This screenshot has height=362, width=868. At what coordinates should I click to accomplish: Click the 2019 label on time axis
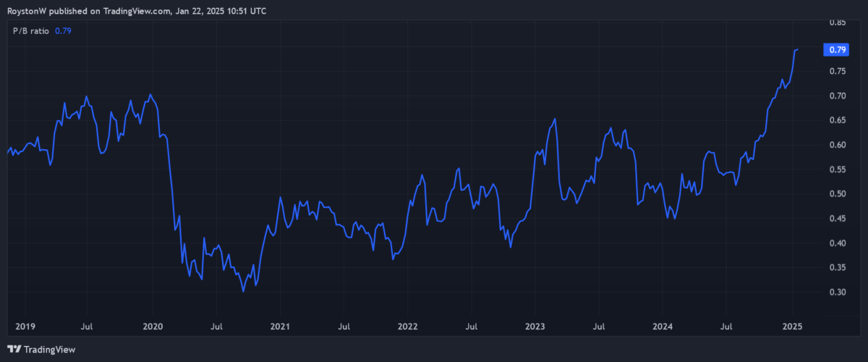pos(24,327)
